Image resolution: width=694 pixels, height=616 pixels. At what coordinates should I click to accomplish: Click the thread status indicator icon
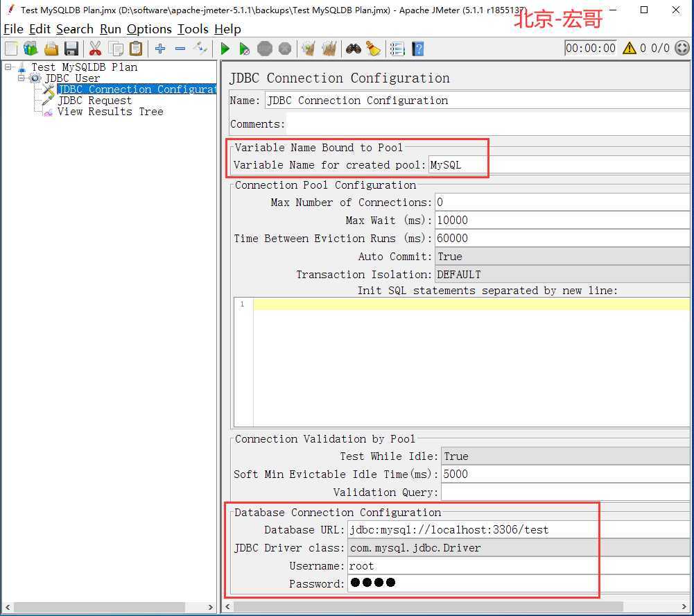point(682,48)
